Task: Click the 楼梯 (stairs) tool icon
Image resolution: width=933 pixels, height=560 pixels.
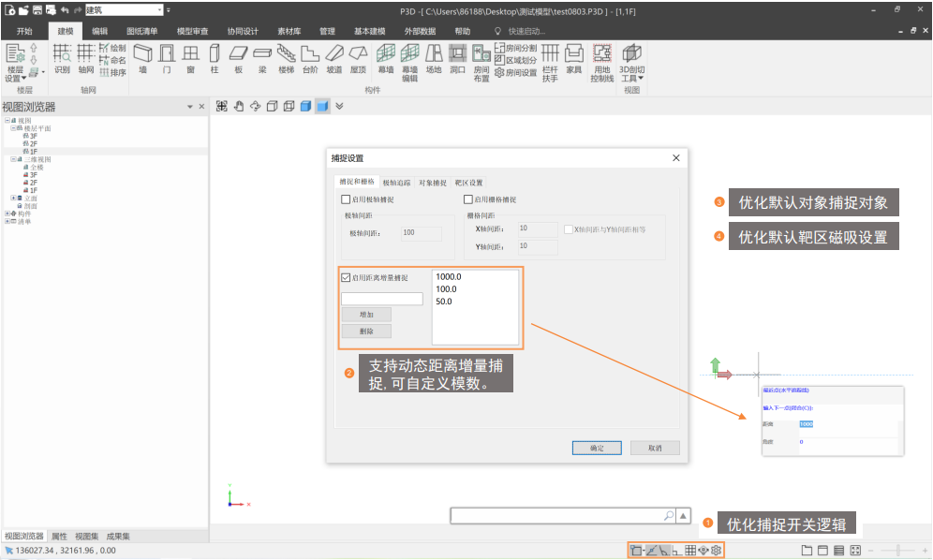Action: 286,57
